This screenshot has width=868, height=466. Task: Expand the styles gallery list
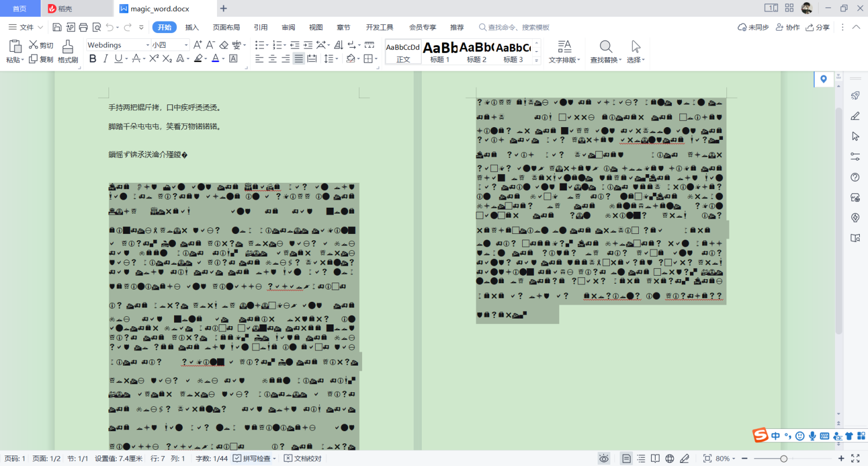point(537,60)
